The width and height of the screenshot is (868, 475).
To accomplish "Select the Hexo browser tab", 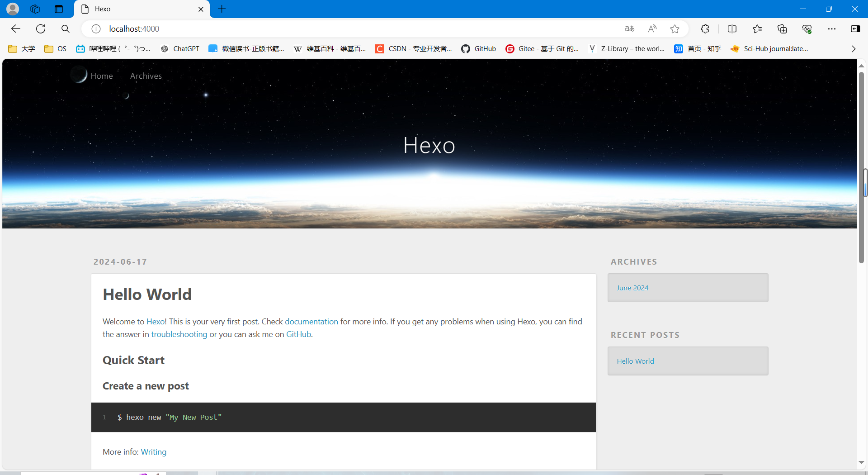I will (142, 9).
